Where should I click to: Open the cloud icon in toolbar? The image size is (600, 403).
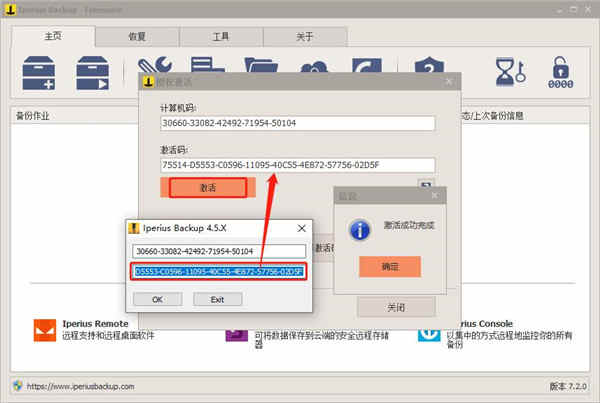[x=314, y=66]
